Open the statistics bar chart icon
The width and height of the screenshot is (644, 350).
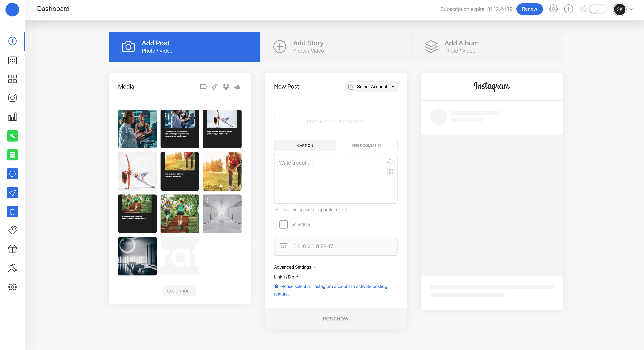(12, 117)
